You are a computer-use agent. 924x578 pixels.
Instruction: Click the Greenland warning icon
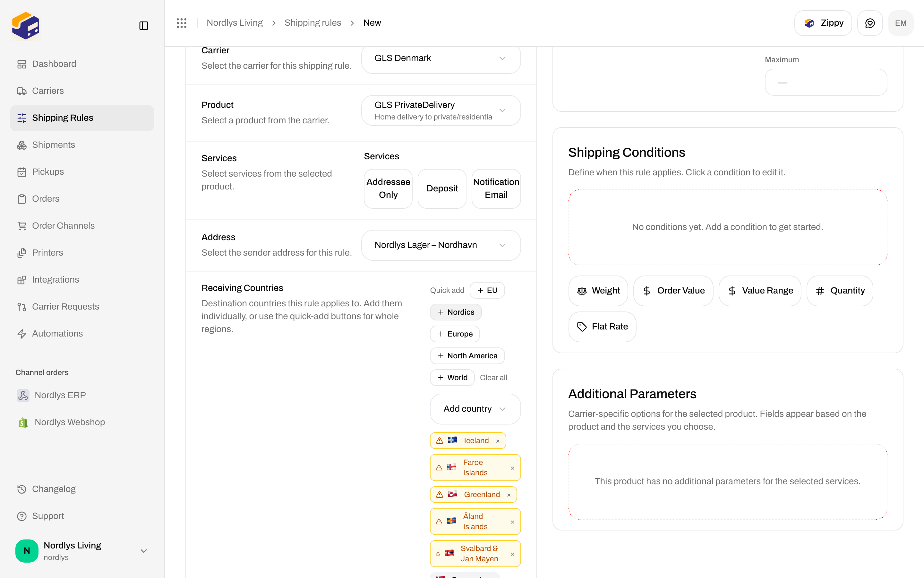tap(440, 495)
